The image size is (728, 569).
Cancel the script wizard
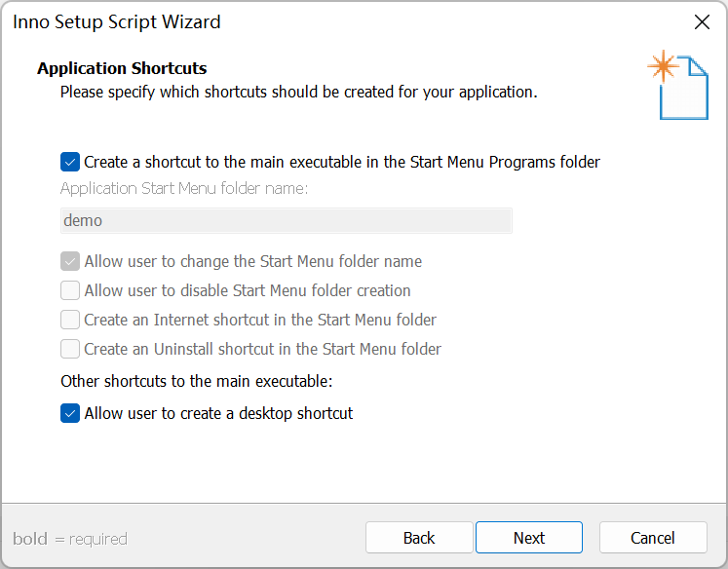[653, 538]
